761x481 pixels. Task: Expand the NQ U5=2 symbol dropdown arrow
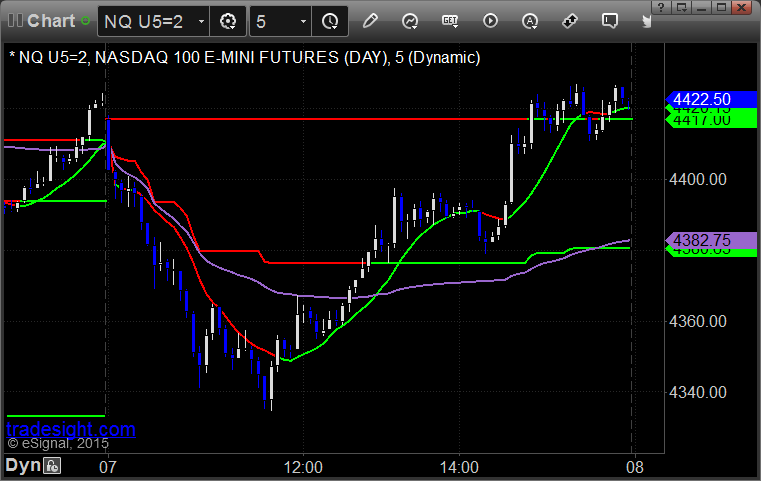[x=201, y=21]
